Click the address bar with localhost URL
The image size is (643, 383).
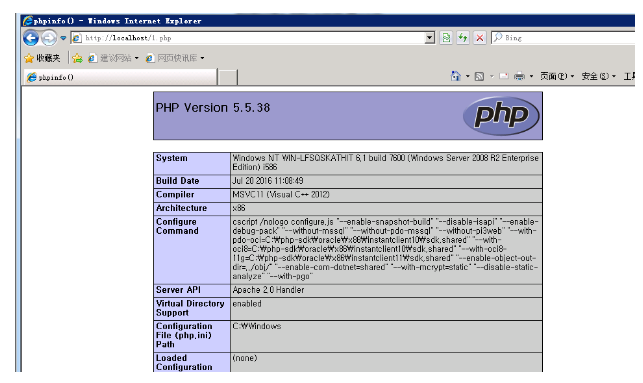248,38
